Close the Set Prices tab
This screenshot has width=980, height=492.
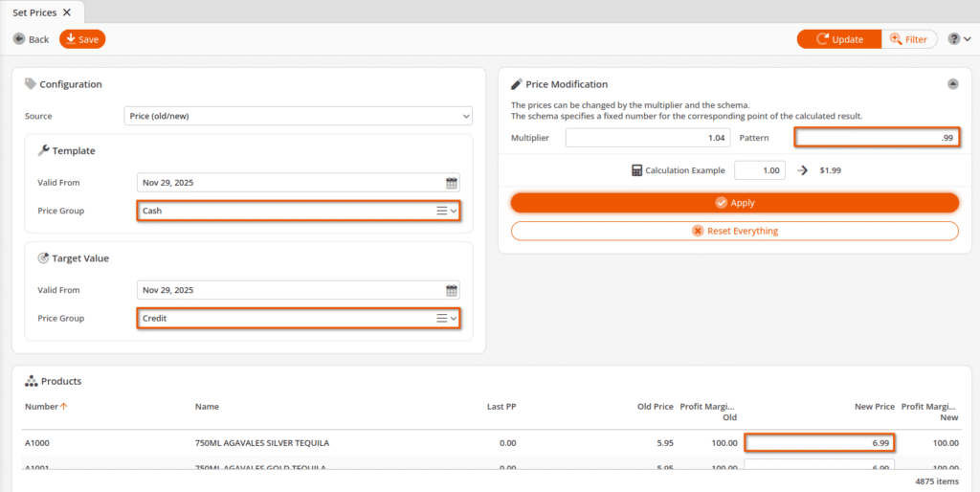tap(66, 12)
